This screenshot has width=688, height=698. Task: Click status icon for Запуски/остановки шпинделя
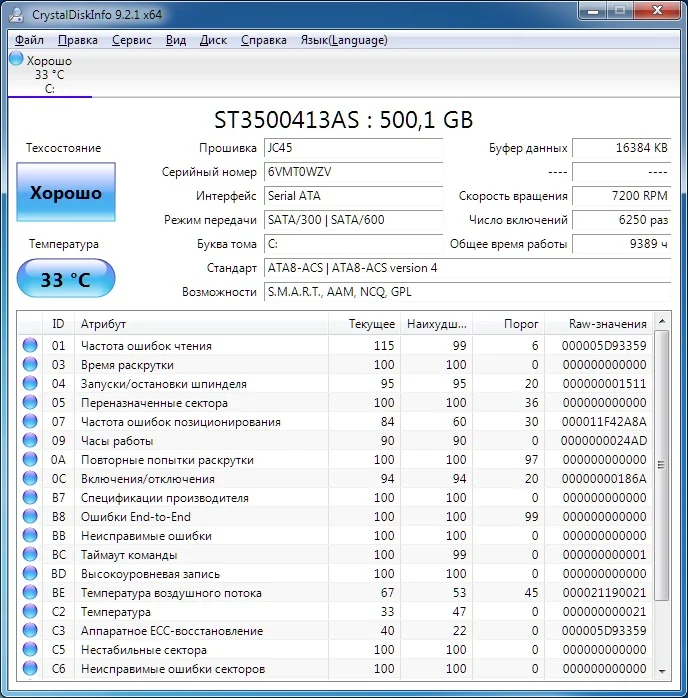click(30, 383)
